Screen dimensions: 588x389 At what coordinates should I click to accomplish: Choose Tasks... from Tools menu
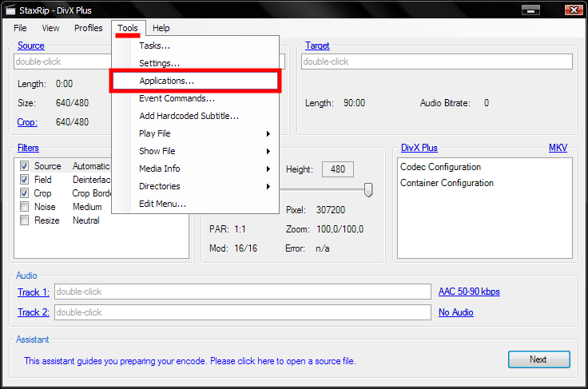(x=196, y=46)
